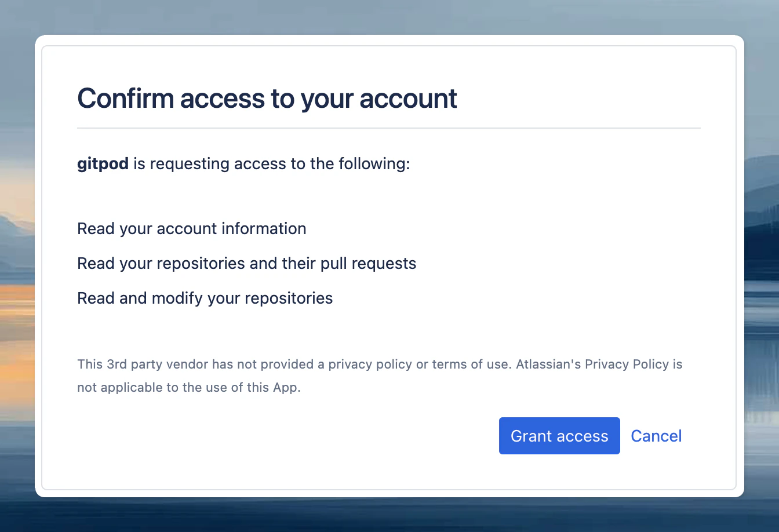Click the background area above the dialog
This screenshot has width=779, height=532.
pyautogui.click(x=389, y=16)
